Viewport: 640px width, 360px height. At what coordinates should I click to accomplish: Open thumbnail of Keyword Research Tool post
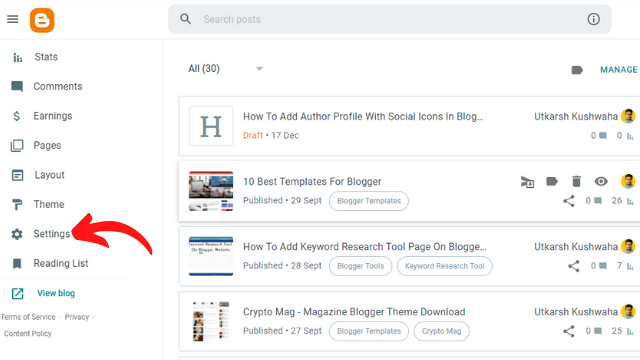211,256
